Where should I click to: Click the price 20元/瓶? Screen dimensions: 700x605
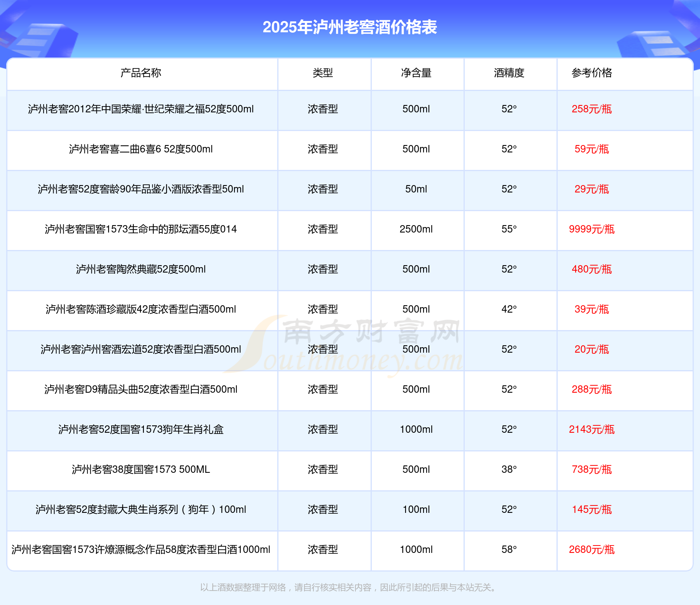click(592, 349)
